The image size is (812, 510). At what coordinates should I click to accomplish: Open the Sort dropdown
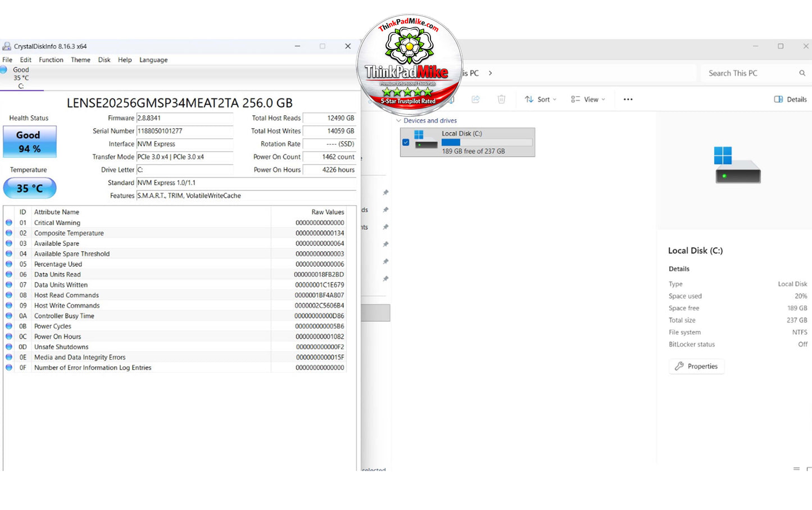point(541,99)
